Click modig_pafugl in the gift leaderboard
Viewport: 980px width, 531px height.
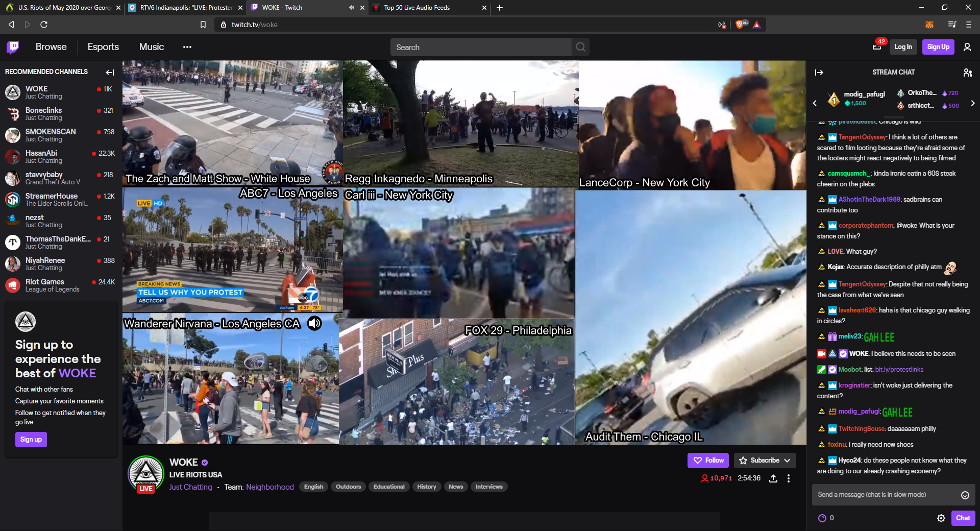point(864,94)
